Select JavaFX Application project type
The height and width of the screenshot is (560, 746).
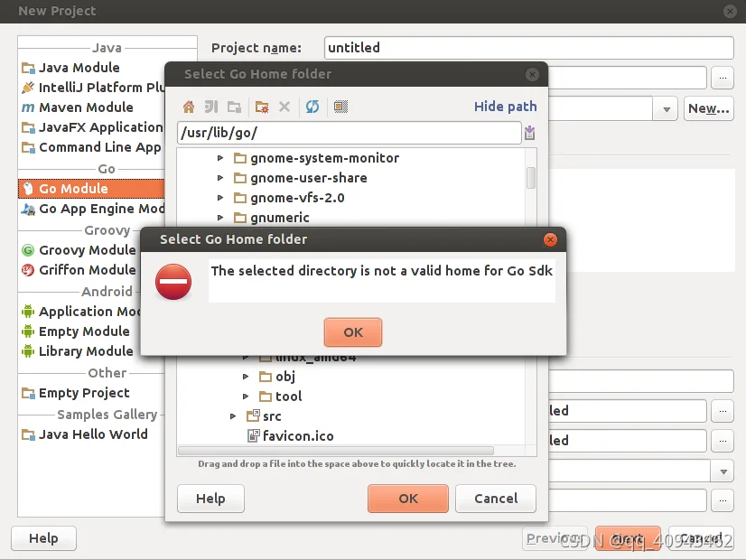click(93, 127)
